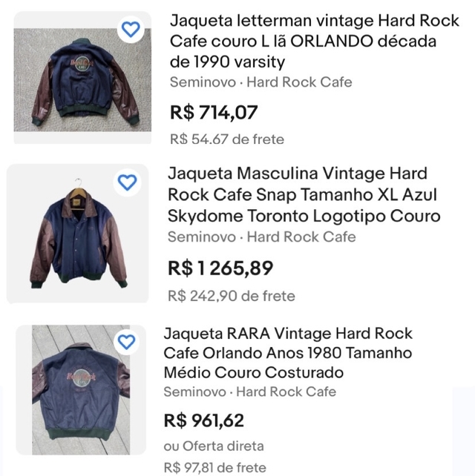Click 'Seminovo · Hard Rock Cafe' under the RARA jacket
Viewport: 475px width, 476px height.
tap(251, 391)
